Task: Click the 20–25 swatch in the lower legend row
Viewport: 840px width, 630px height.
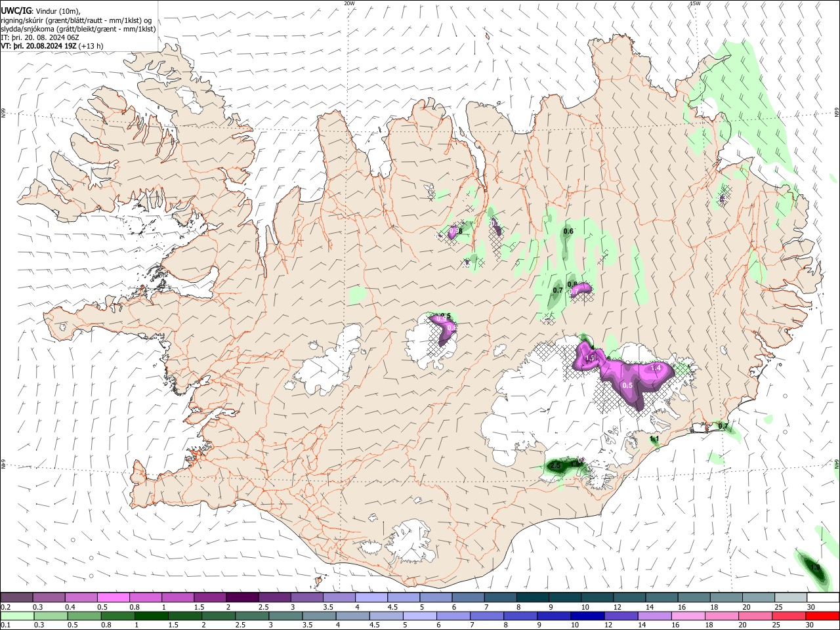Action: [x=755, y=616]
